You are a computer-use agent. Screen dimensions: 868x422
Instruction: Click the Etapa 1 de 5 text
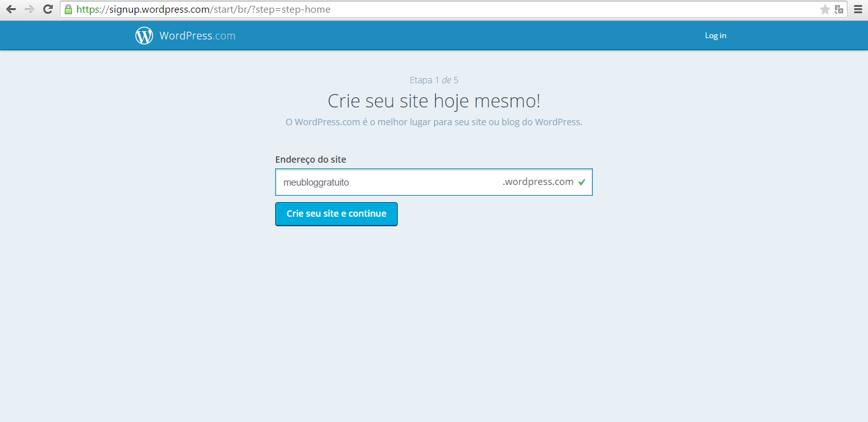pyautogui.click(x=434, y=80)
